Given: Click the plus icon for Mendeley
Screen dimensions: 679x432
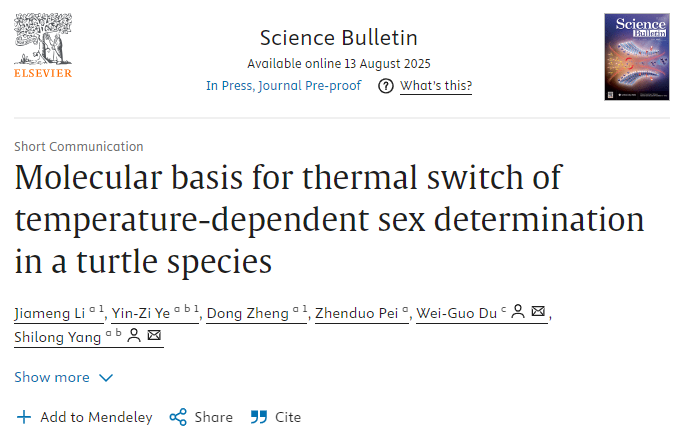Looking at the screenshot, I should [24, 417].
